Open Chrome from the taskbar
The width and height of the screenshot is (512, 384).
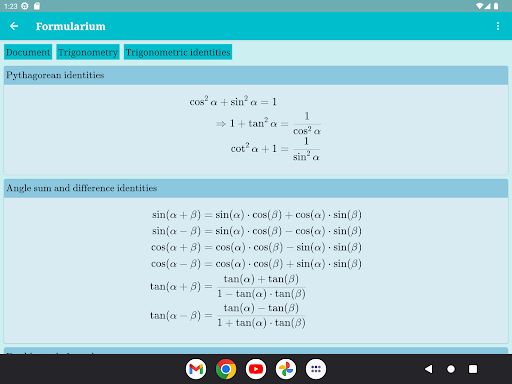coord(226,369)
